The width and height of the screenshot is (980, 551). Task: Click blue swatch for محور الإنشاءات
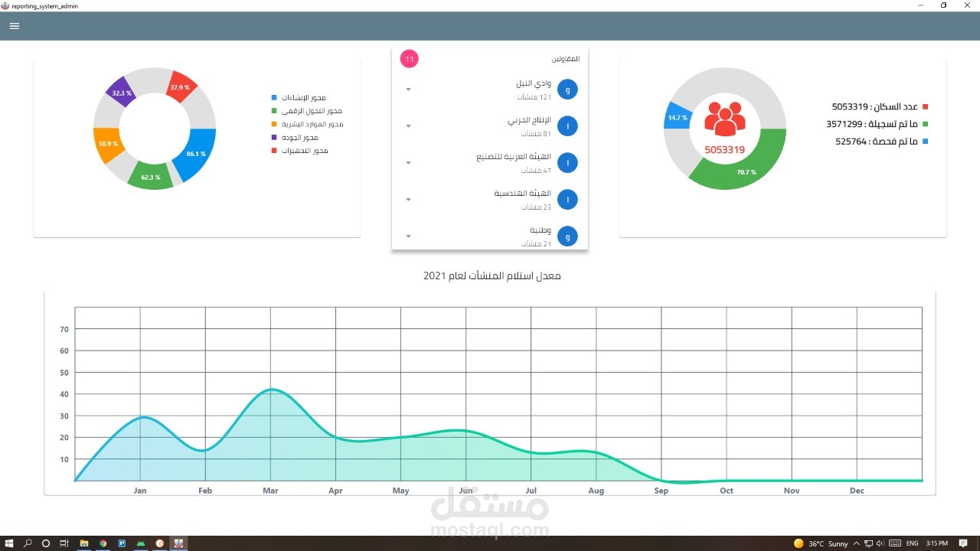(274, 98)
